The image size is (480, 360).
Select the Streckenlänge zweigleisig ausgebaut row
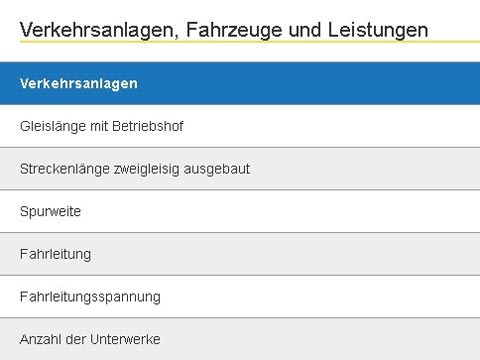[240, 169]
